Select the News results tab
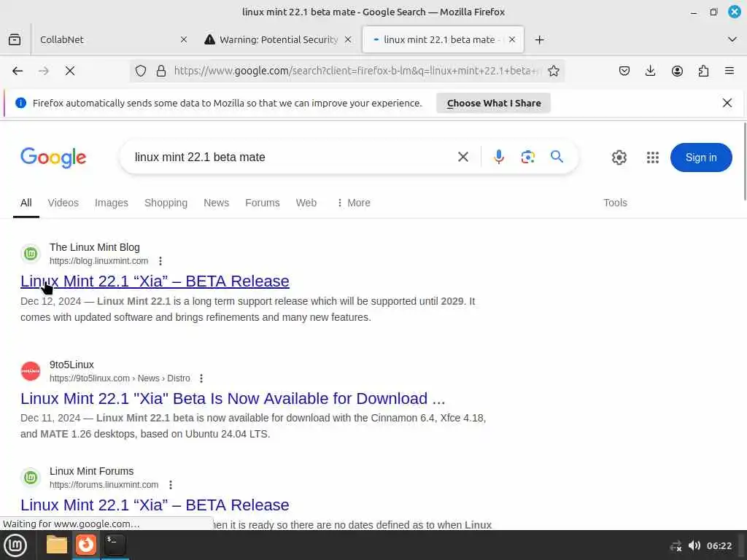The image size is (747, 560). [216, 203]
